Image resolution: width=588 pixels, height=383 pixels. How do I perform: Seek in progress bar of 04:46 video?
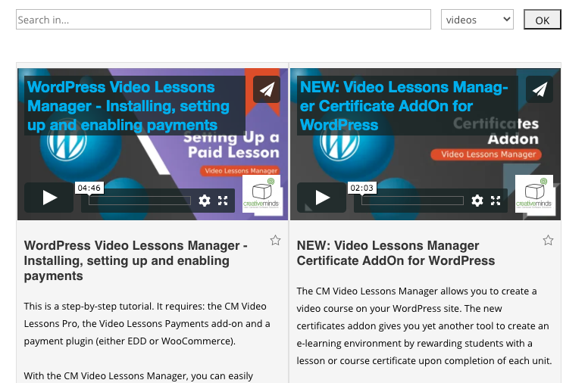140,201
